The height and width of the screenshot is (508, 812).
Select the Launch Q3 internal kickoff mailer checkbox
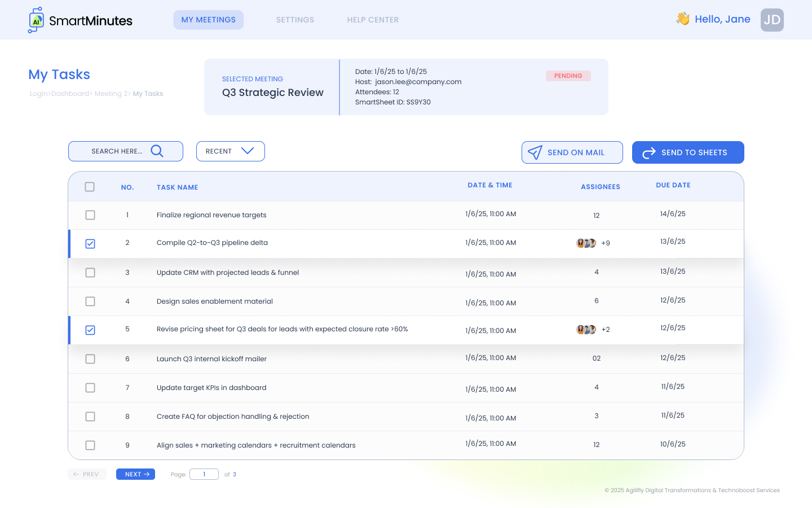90,359
